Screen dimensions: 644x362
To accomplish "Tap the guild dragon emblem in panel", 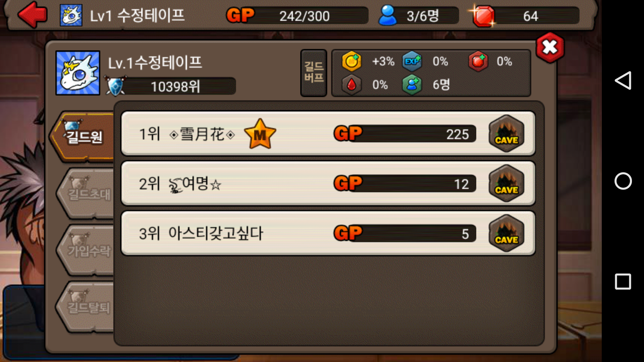I will click(x=78, y=73).
